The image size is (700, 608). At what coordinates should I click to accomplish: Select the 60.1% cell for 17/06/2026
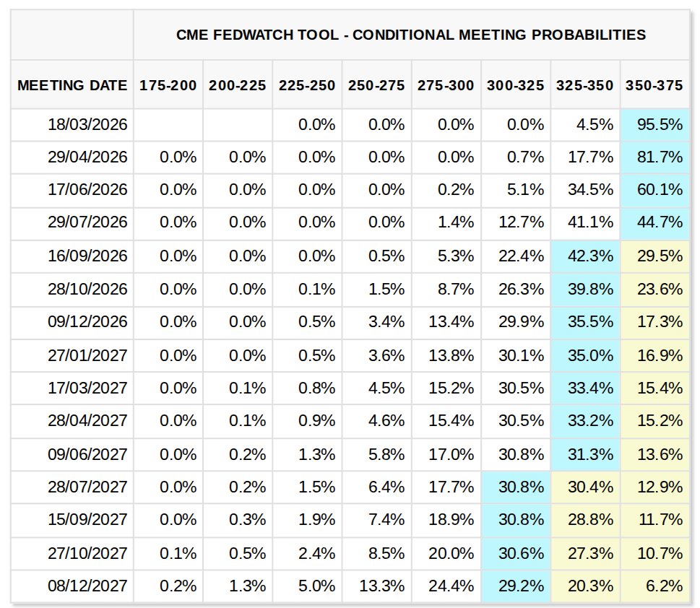coord(659,191)
